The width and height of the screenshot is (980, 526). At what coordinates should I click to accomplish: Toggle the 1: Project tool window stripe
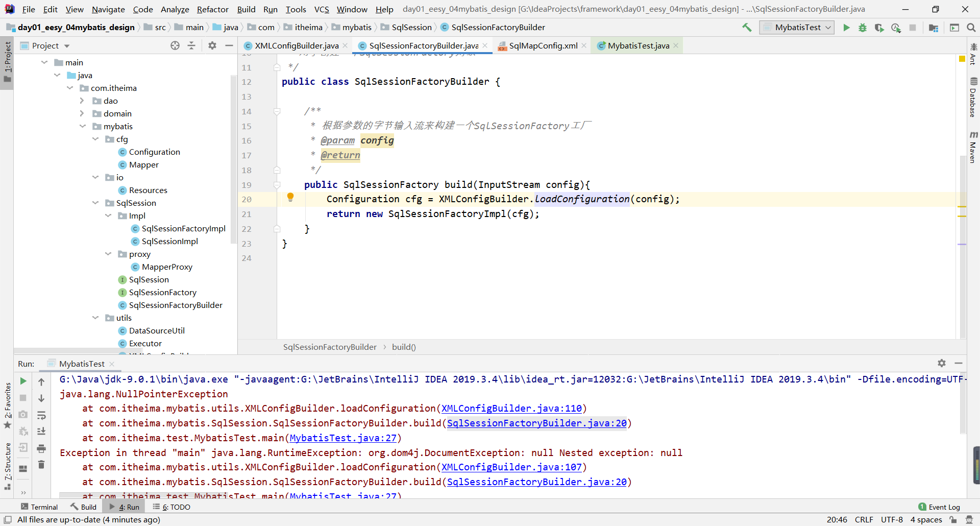click(7, 62)
